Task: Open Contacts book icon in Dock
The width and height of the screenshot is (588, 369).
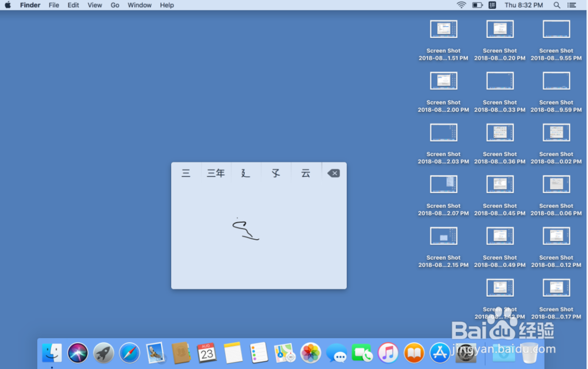Action: click(181, 353)
